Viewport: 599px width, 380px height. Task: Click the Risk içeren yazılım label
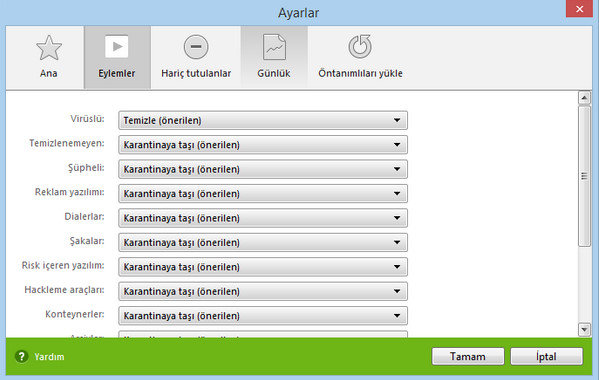(x=63, y=265)
